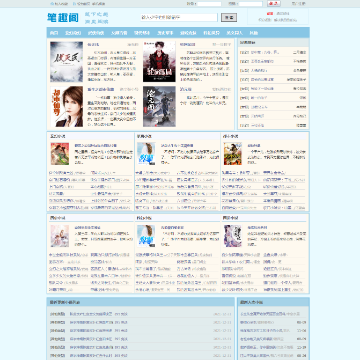Focus the account name login field
360x360 pixels.
(x=209, y=4)
